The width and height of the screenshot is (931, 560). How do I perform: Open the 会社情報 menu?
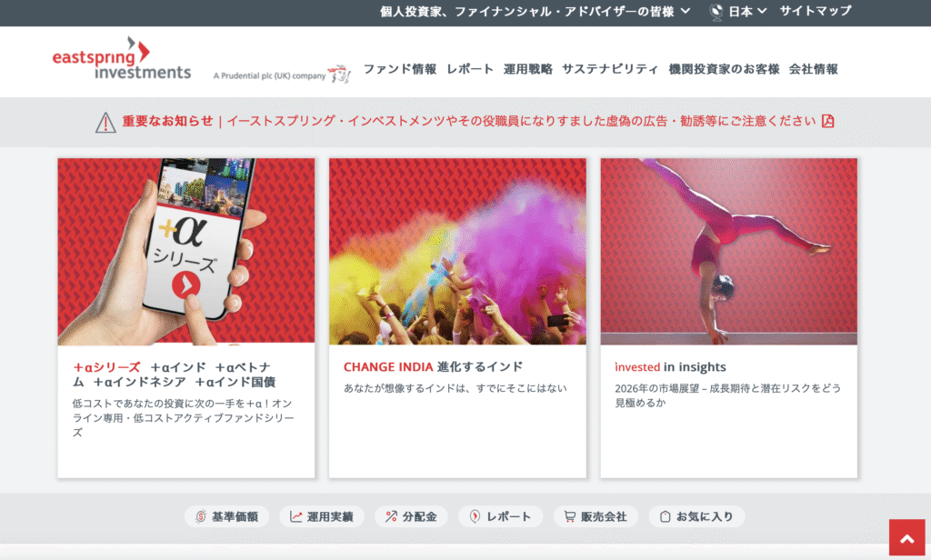[x=814, y=69]
